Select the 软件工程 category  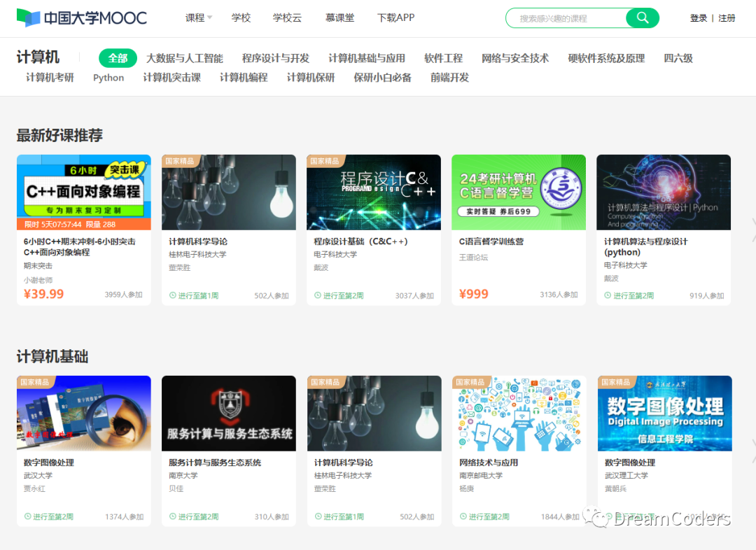(444, 58)
